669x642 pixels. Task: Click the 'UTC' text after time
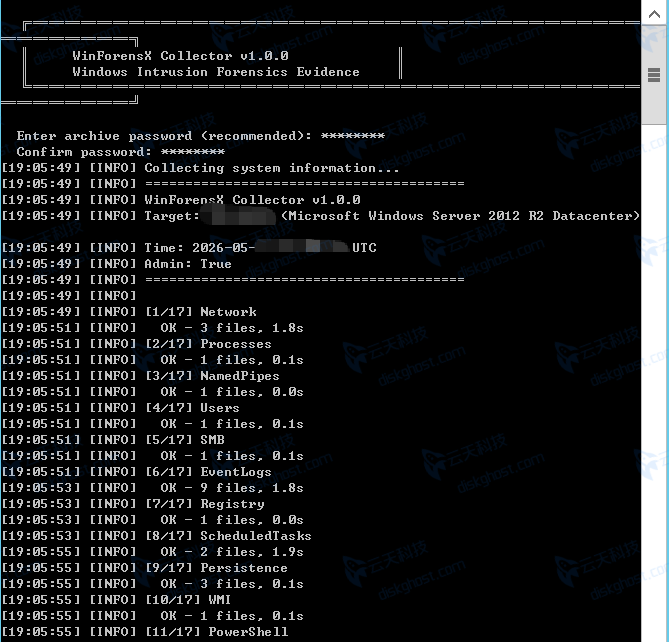click(364, 248)
